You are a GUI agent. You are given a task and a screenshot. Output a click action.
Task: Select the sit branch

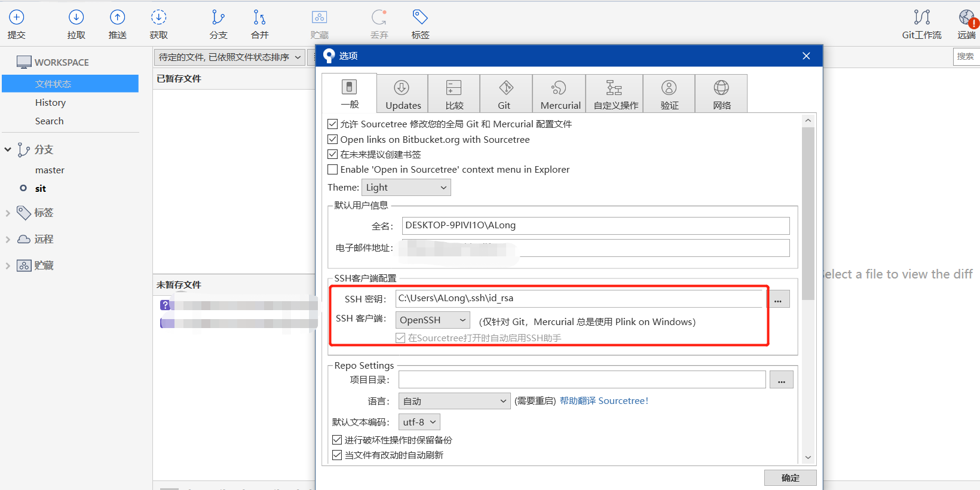41,189
